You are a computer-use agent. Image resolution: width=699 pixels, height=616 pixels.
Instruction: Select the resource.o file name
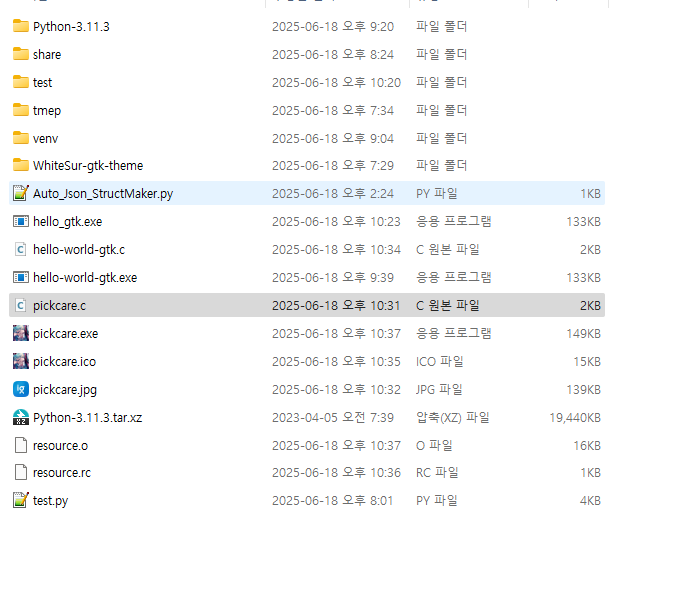(x=60, y=446)
